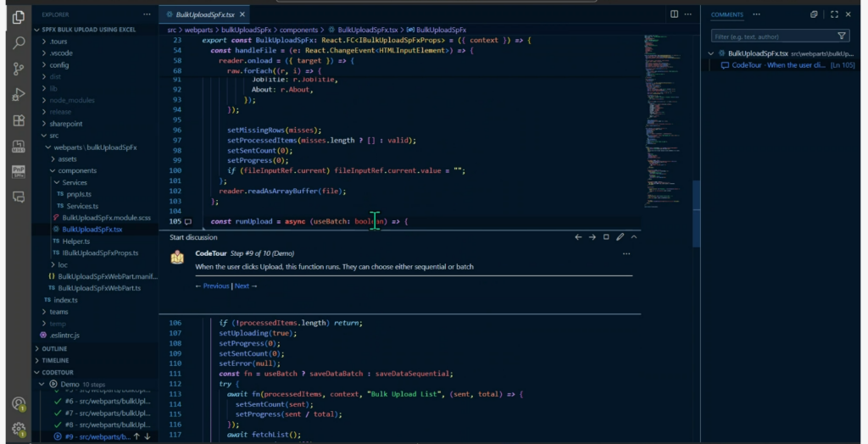The height and width of the screenshot is (444, 868).
Task: Open the PnP SPFx Toolkit view
Action: click(19, 172)
